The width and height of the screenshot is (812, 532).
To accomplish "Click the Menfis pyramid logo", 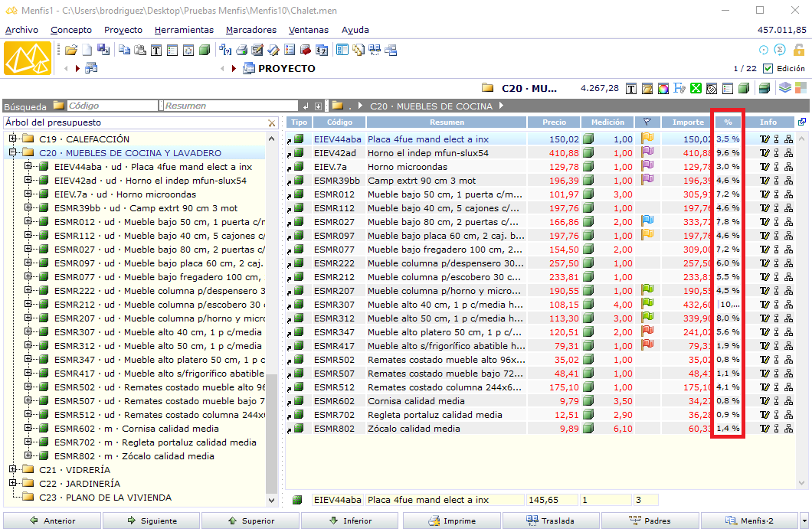I will (x=28, y=58).
